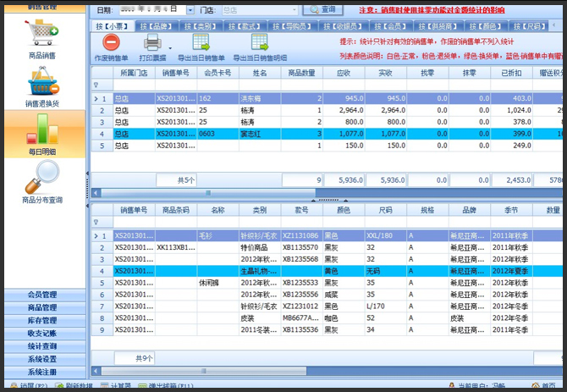Click the 休闲裤 name cell
Image resolution: width=567 pixels, height=392 pixels.
[217, 283]
